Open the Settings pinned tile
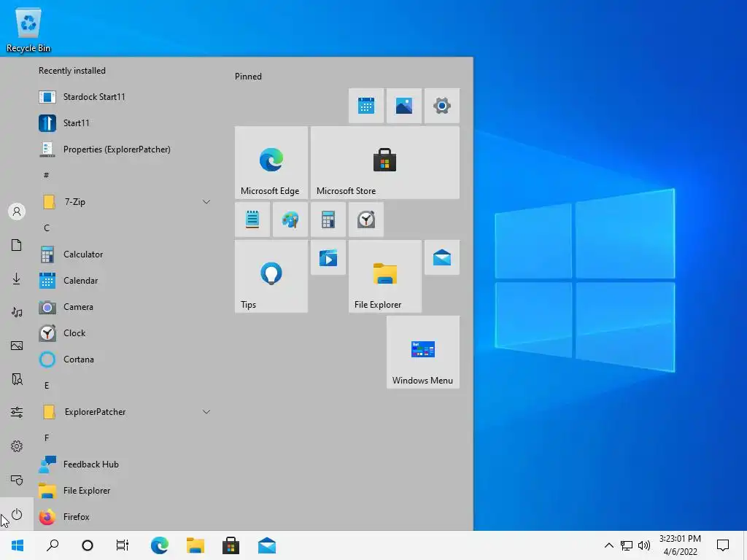747x560 pixels. pos(442,106)
